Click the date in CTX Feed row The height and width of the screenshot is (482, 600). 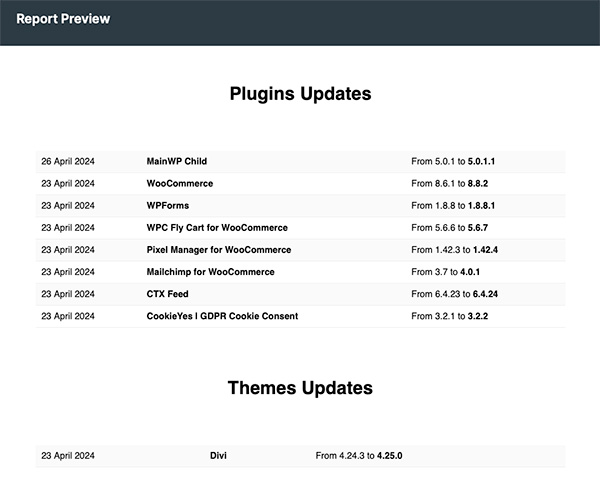(x=68, y=294)
